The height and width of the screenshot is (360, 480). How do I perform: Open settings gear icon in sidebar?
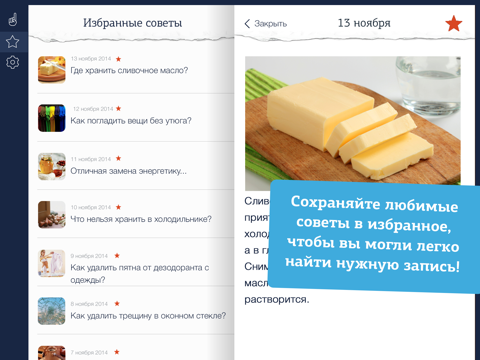point(13,62)
